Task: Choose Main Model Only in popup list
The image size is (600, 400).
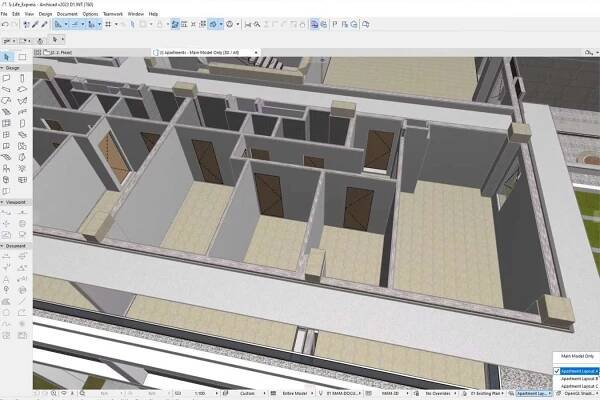Action: coord(575,357)
